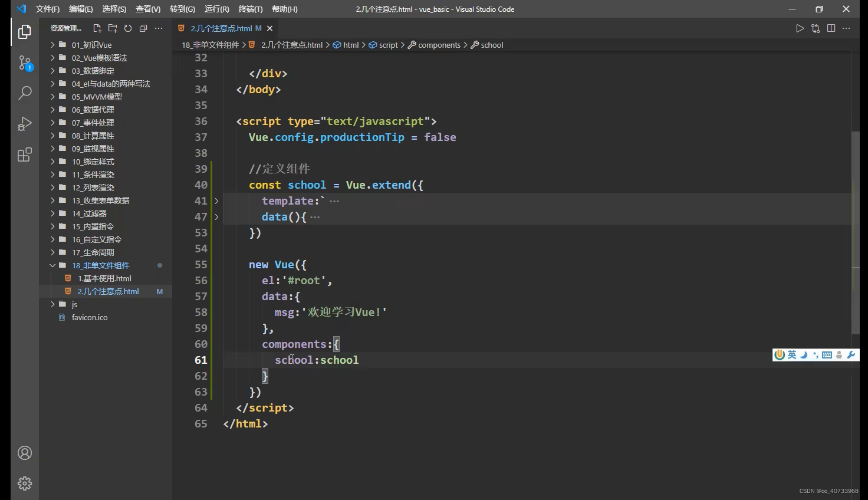Click breadcrumb 18_非单文件组件

[210, 45]
